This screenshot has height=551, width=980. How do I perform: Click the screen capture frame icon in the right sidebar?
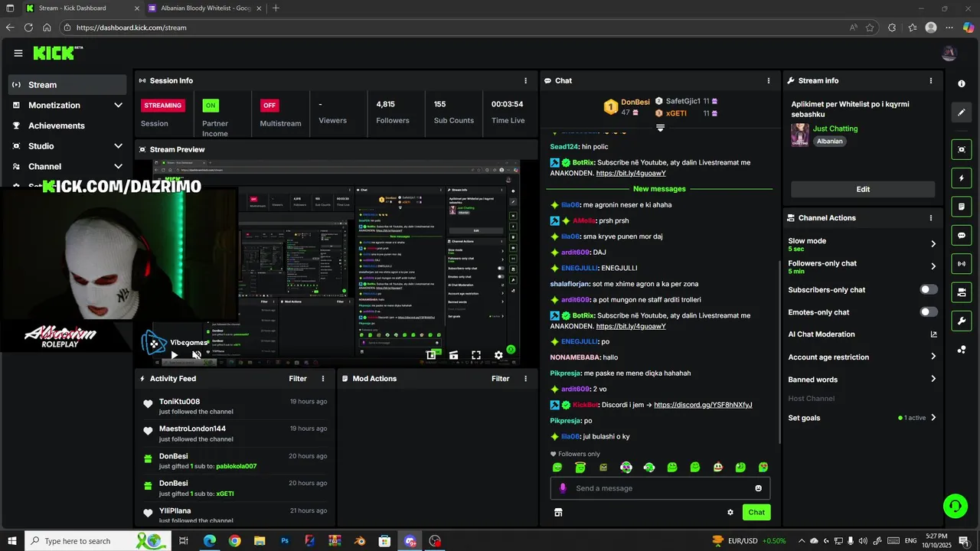point(962,149)
